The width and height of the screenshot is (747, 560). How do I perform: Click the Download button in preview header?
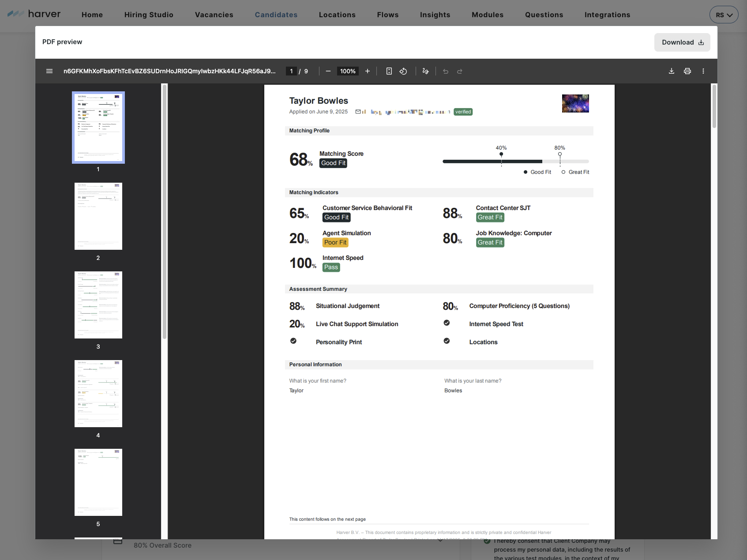coord(682,42)
